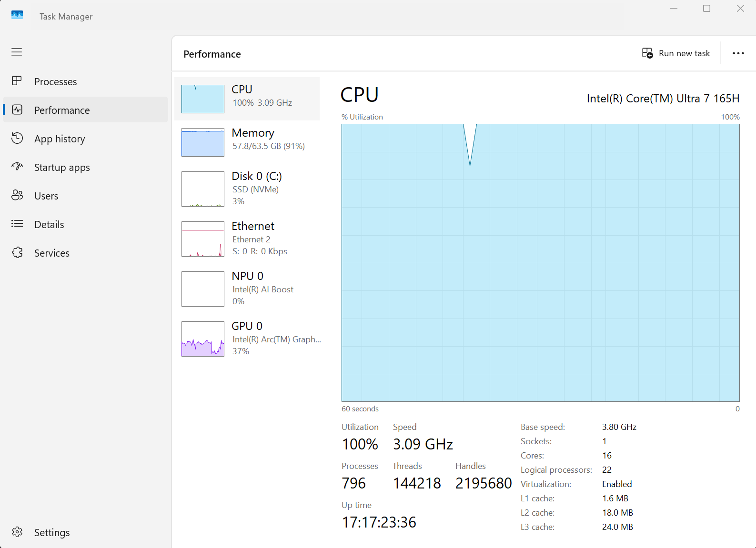Click the CPU resource label
The width and height of the screenshot is (756, 548).
[x=242, y=90]
